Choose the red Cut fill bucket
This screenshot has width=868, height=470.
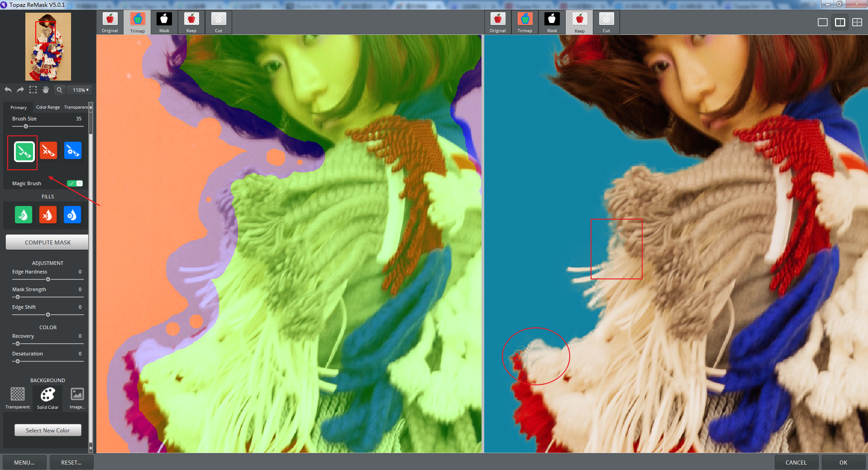pyautogui.click(x=48, y=215)
